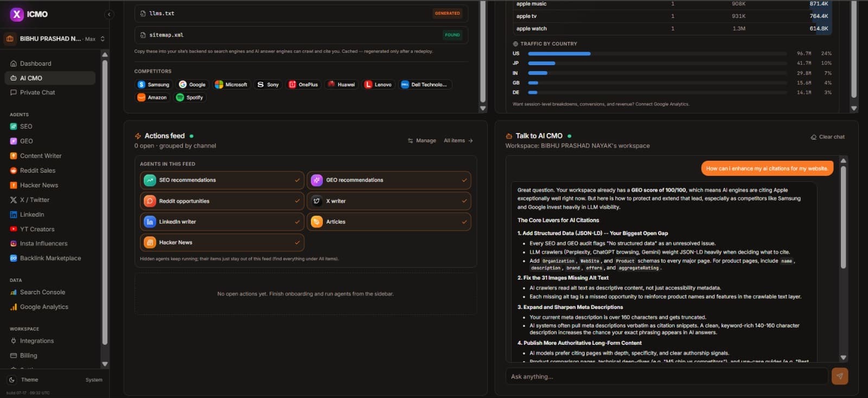The width and height of the screenshot is (868, 398).
Task: Select the Sony competitor chip
Action: pyautogui.click(x=268, y=85)
